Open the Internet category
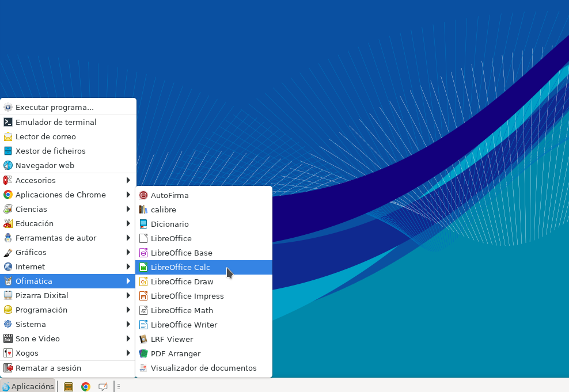 point(30,267)
